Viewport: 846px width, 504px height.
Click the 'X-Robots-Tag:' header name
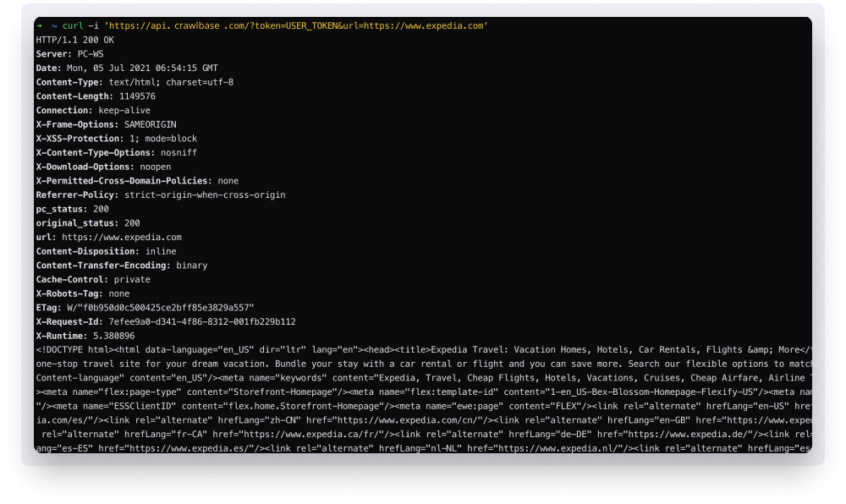coord(69,293)
